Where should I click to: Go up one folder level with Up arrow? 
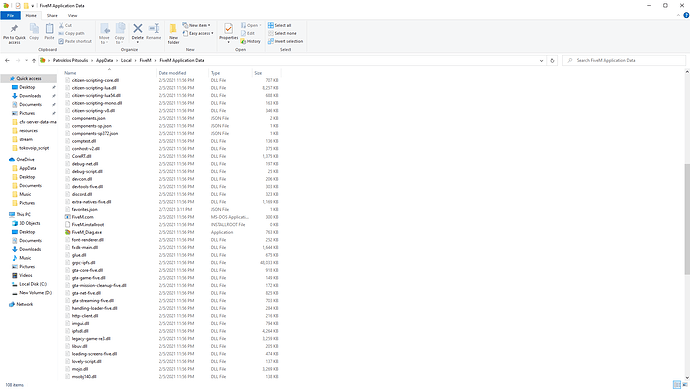click(34, 60)
